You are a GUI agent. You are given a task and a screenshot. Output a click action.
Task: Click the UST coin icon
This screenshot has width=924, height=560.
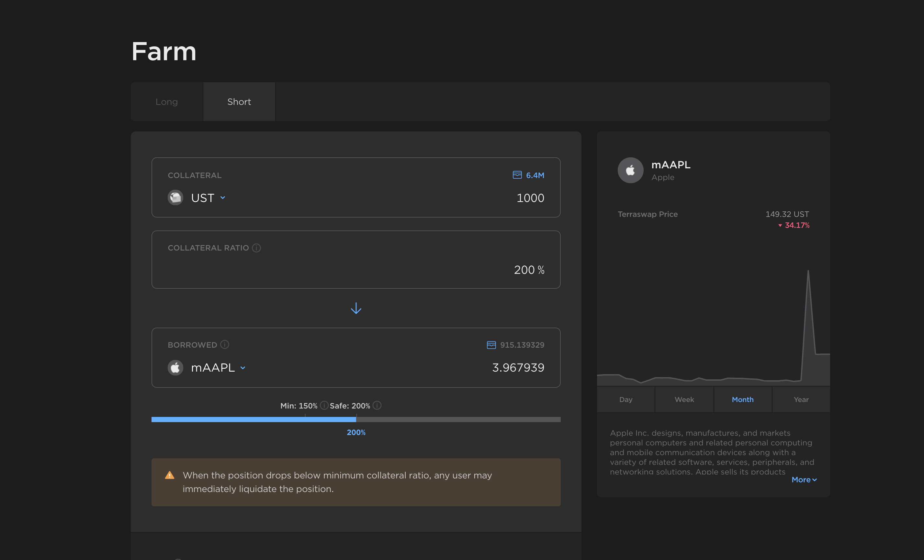[175, 197]
